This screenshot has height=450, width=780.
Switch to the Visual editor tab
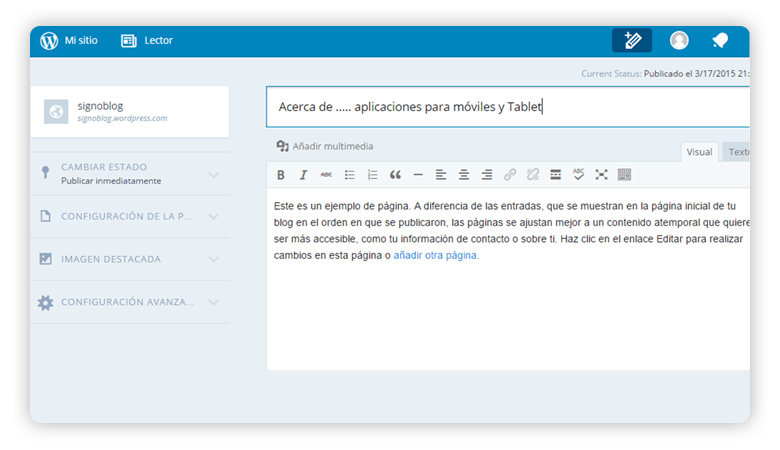click(x=699, y=152)
